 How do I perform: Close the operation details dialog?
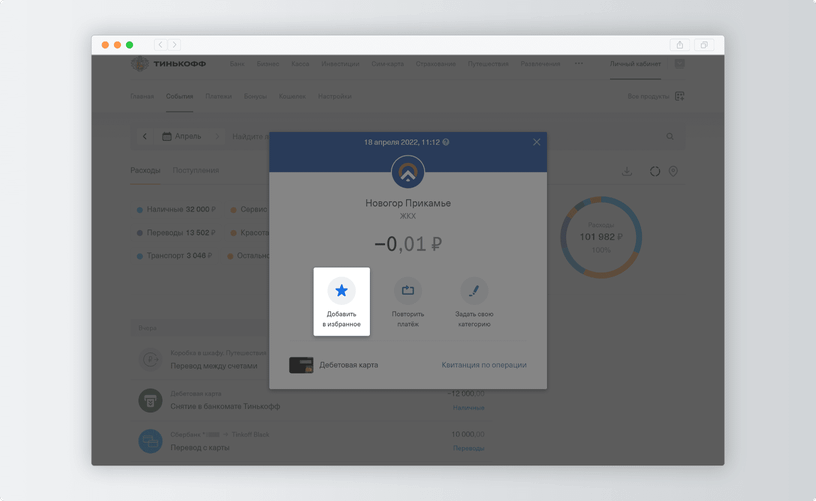coord(537,142)
